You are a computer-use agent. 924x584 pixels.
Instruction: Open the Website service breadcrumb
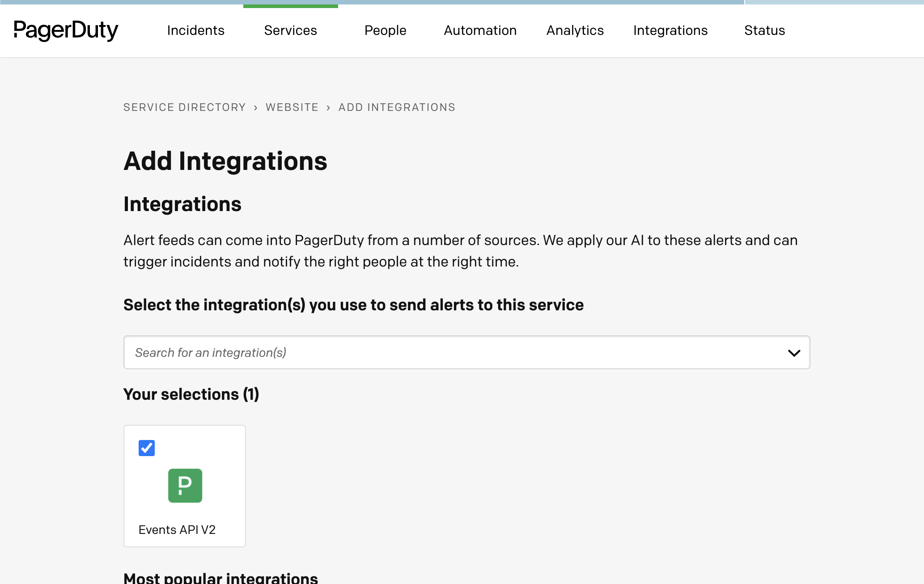292,107
